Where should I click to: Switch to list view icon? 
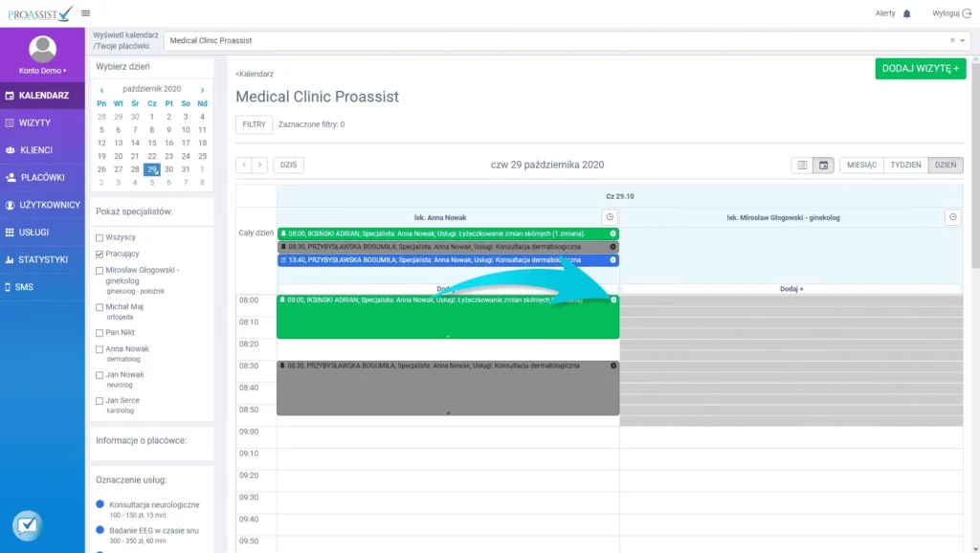click(x=802, y=165)
